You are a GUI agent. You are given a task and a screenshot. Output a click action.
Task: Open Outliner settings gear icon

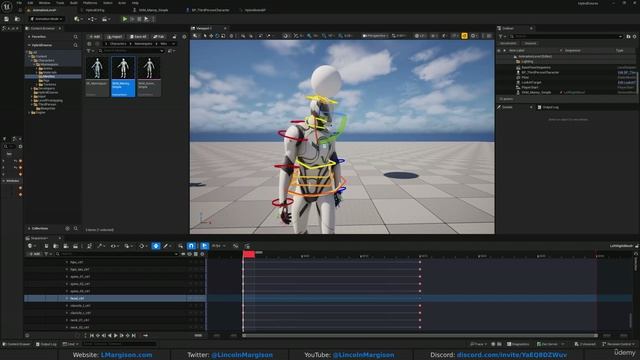point(634,36)
